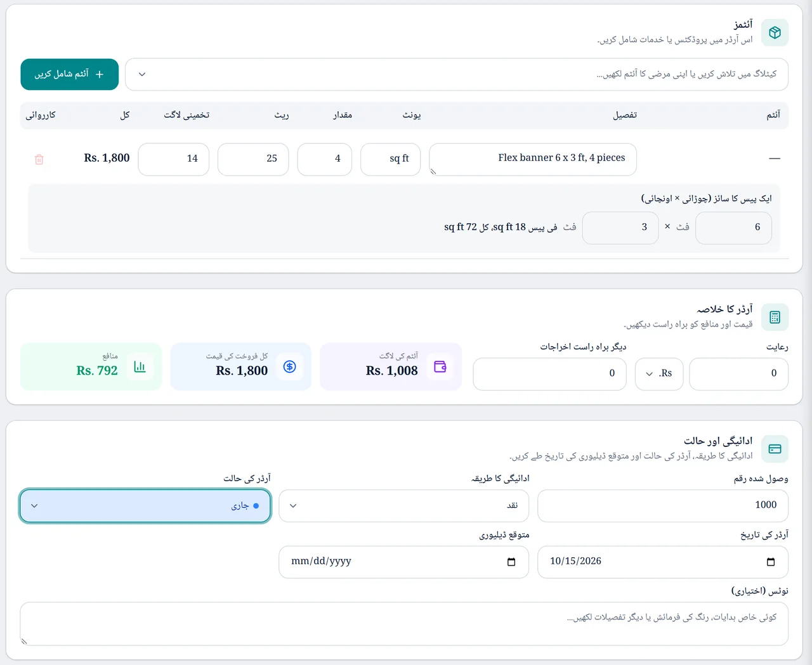
Task: Click the item cost value Rs. 1,008
Action: (392, 371)
